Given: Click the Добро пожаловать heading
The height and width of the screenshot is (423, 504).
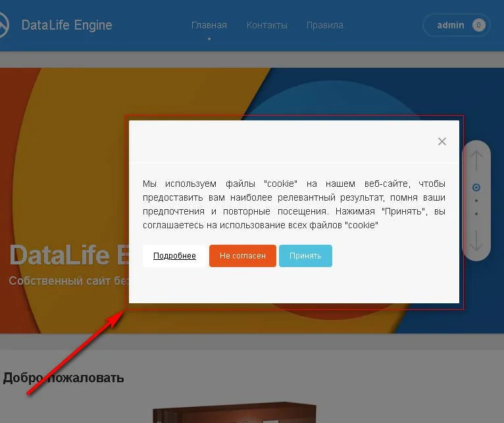Looking at the screenshot, I should [63, 378].
